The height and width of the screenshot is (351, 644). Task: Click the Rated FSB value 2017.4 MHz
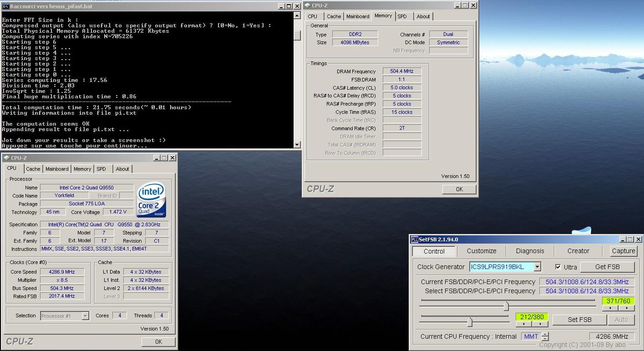click(x=62, y=296)
